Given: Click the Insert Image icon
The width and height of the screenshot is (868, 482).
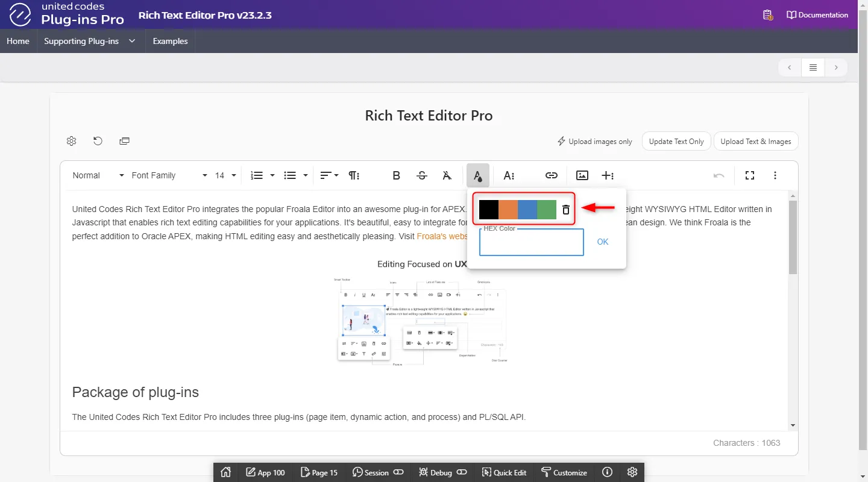Looking at the screenshot, I should (x=582, y=175).
